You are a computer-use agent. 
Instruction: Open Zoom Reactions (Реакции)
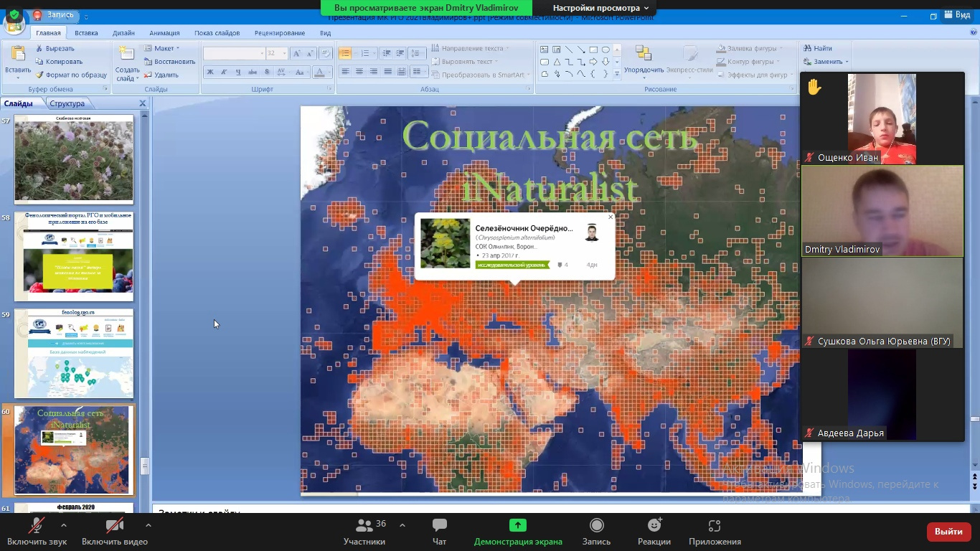[654, 532]
